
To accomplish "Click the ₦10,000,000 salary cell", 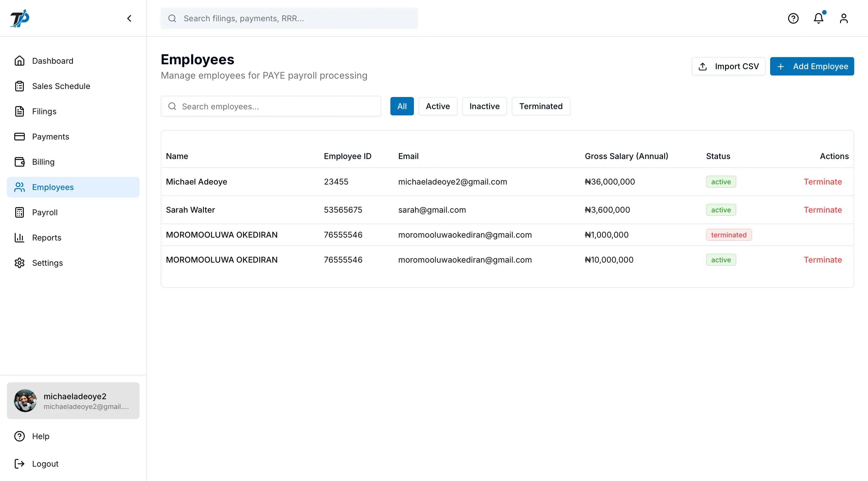I will tap(609, 259).
